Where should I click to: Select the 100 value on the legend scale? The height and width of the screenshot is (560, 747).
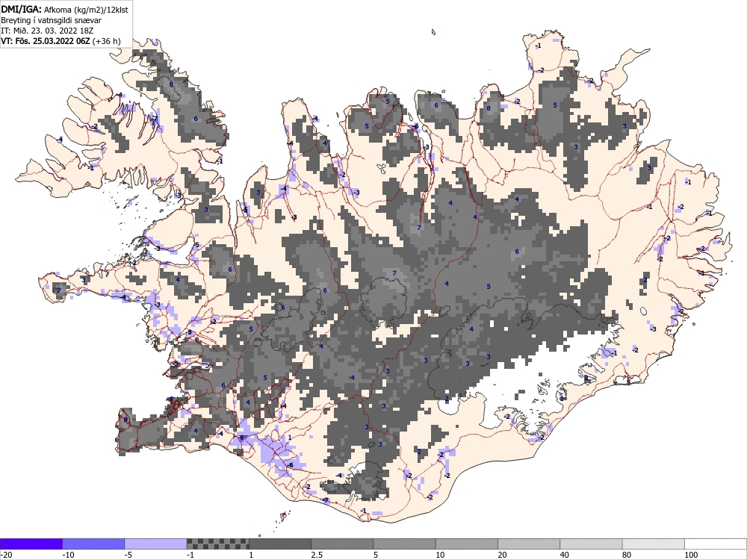[691, 555]
